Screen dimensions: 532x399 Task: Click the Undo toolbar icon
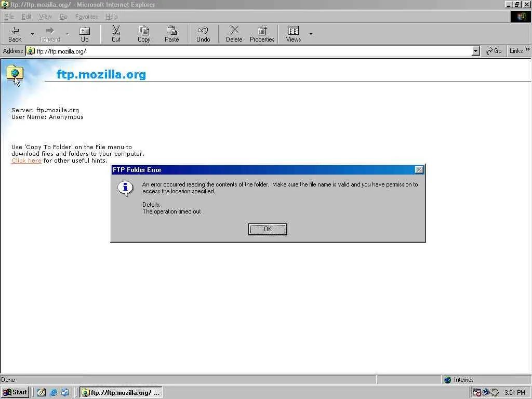[x=203, y=31]
